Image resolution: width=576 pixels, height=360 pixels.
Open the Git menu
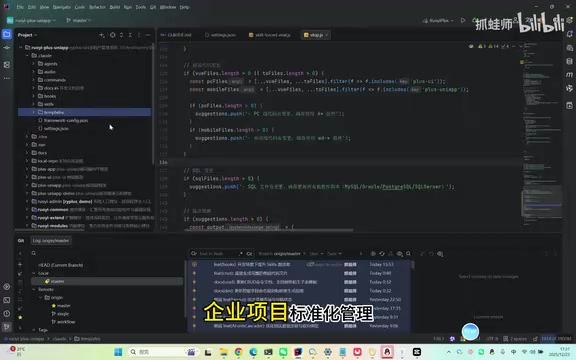click(x=153, y=7)
